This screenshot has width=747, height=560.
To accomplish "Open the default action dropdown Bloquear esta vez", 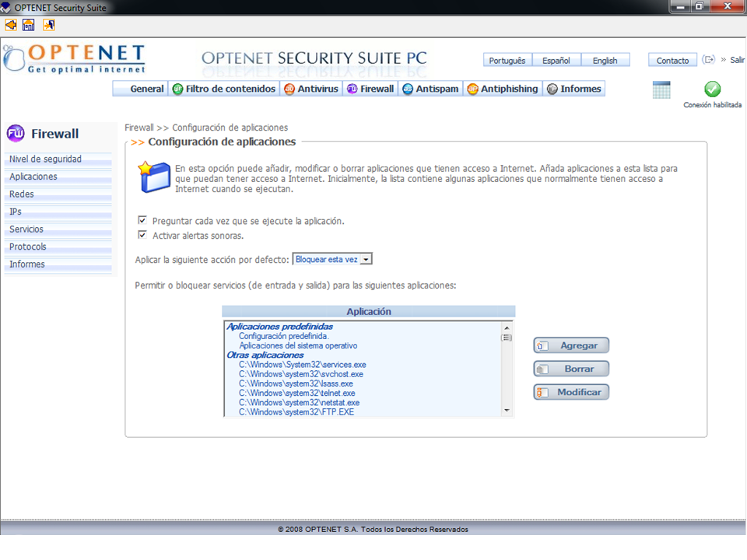I will coord(366,259).
